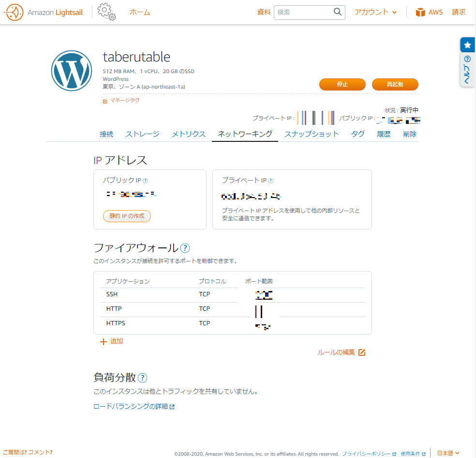The width and height of the screenshot is (476, 458).
Task: Open the favorites star side panel
Action: tap(467, 45)
